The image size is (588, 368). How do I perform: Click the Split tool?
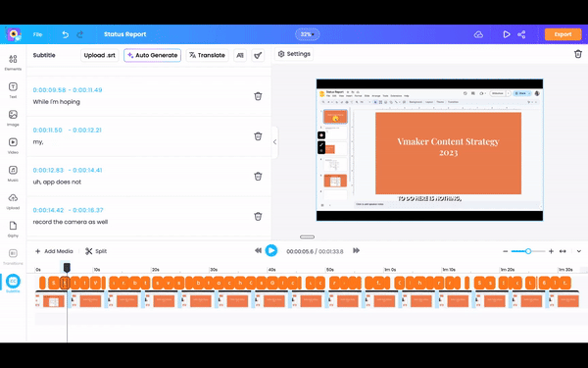click(96, 251)
